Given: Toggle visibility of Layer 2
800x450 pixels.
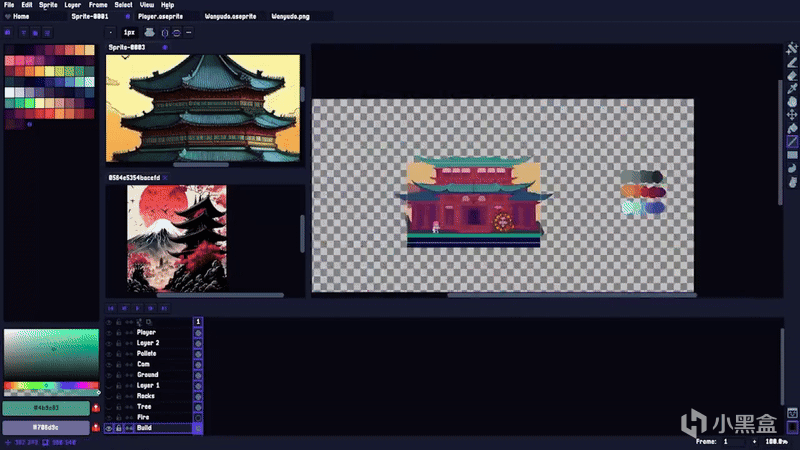Looking at the screenshot, I should [x=109, y=343].
